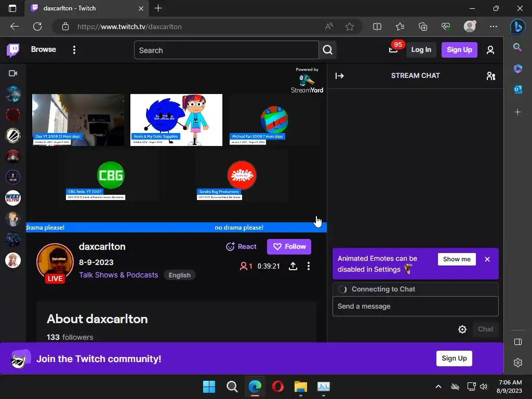Toggle split screen icon in Edge toolbar

click(x=377, y=26)
